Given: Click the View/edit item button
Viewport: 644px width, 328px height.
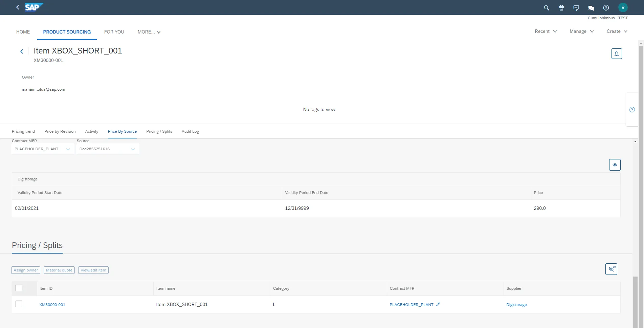Looking at the screenshot, I should coord(93,270).
